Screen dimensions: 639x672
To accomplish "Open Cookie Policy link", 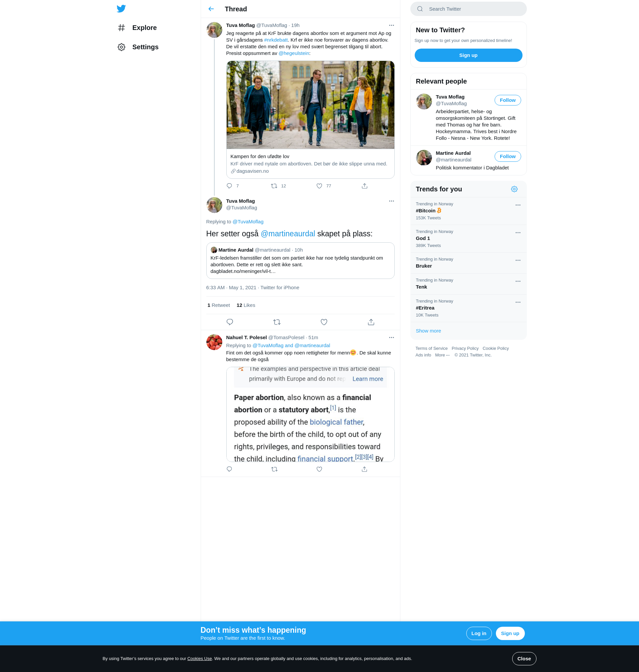I will (x=496, y=348).
